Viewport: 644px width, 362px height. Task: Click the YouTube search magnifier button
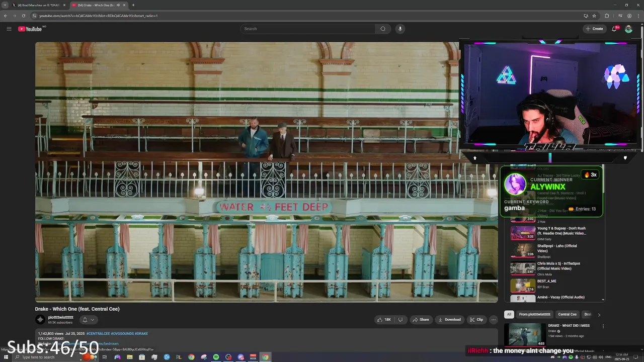pos(383,29)
